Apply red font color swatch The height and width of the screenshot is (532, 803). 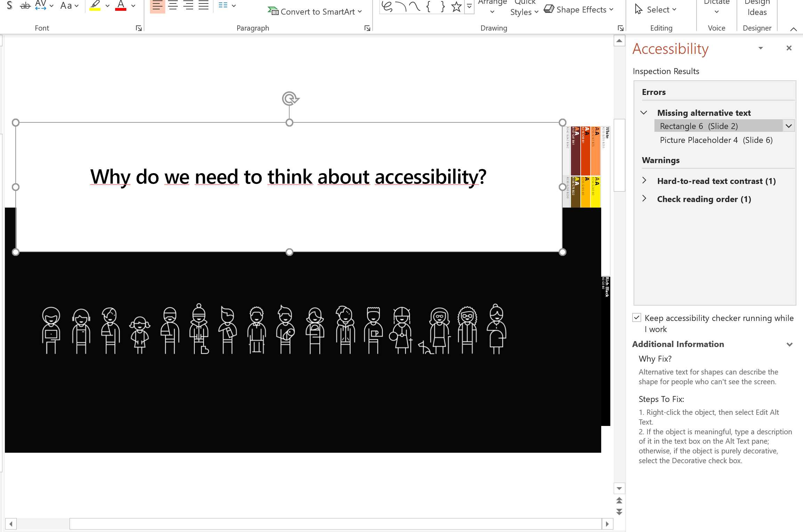tap(121, 6)
